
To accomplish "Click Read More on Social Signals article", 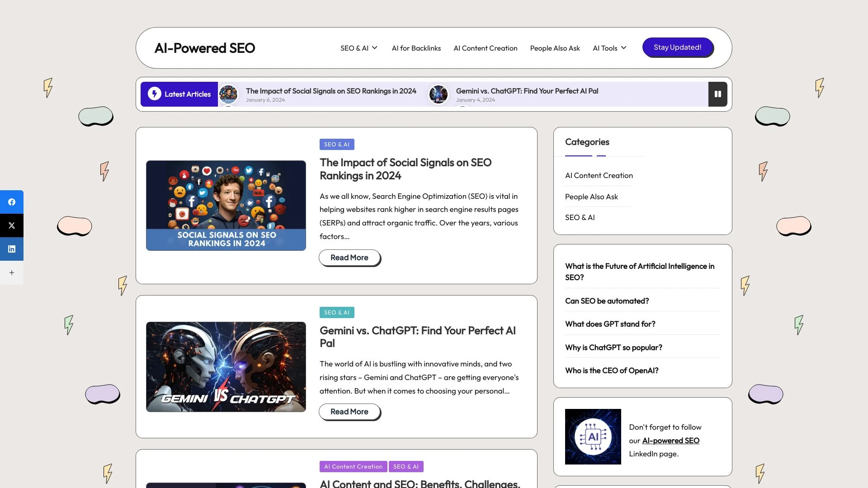I will 349,258.
